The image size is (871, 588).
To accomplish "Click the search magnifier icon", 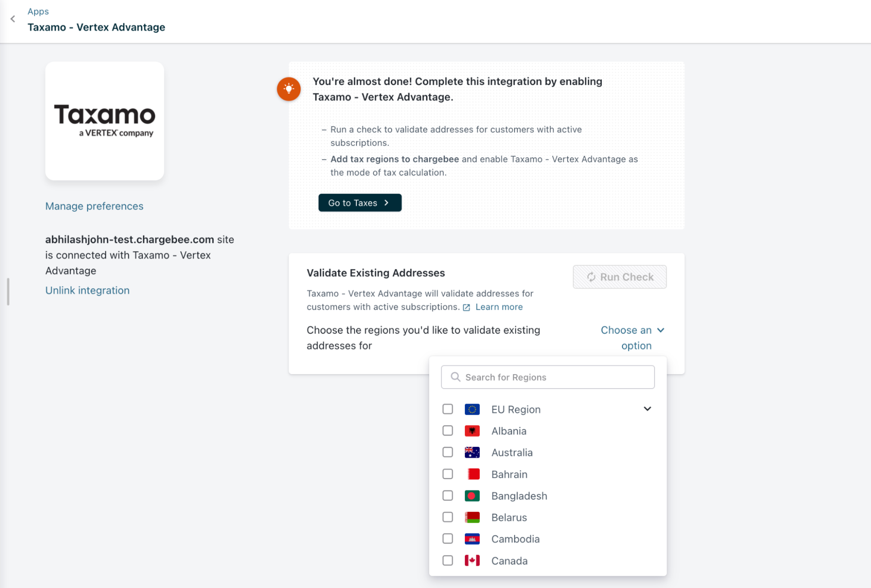I will point(455,377).
